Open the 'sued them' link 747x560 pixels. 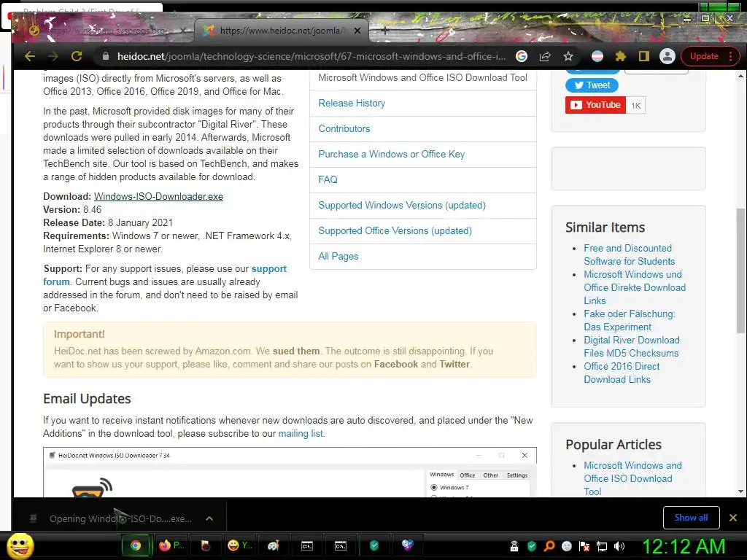tap(296, 351)
